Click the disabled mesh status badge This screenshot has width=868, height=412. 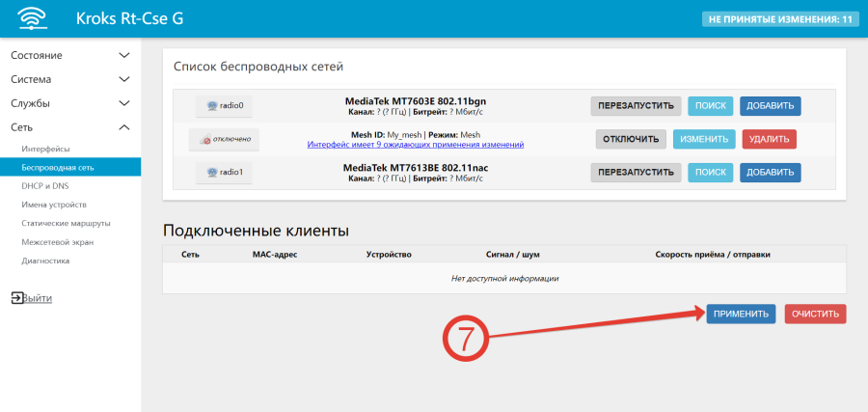[224, 139]
